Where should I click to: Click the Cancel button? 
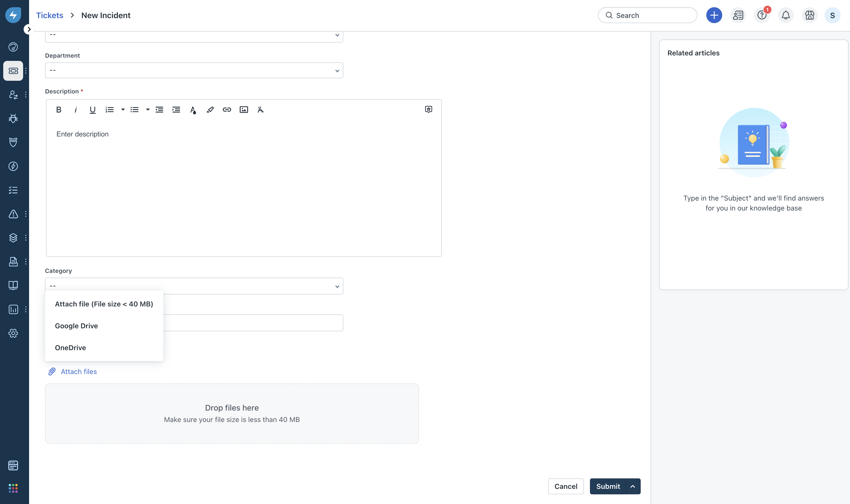[566, 486]
